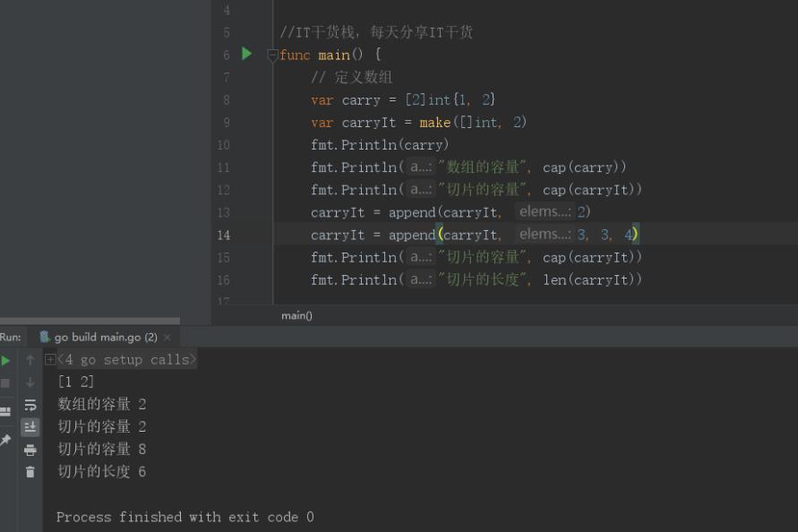Click the green run gutter icon beside func main
Viewport: 798px width, 532px height.
pos(247,54)
